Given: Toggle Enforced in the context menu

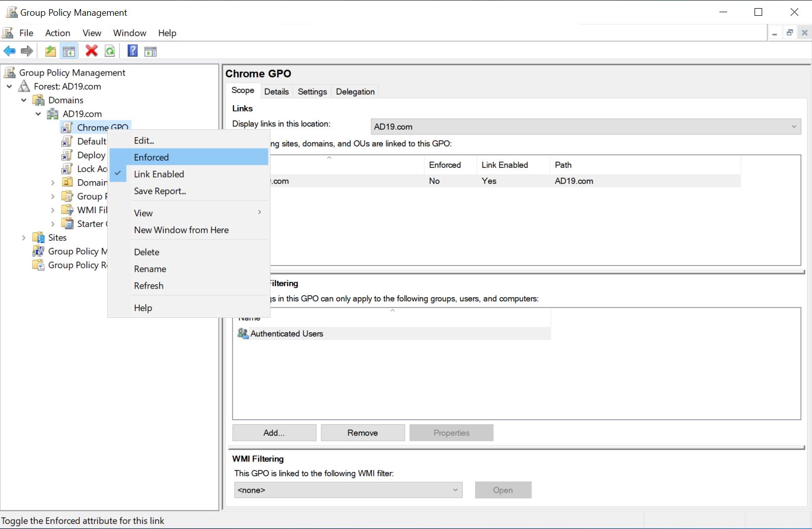Looking at the screenshot, I should point(152,157).
